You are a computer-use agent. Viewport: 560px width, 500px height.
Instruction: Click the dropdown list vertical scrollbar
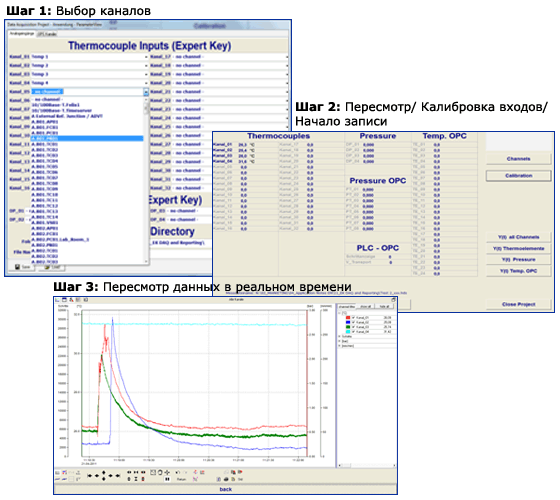(x=146, y=180)
